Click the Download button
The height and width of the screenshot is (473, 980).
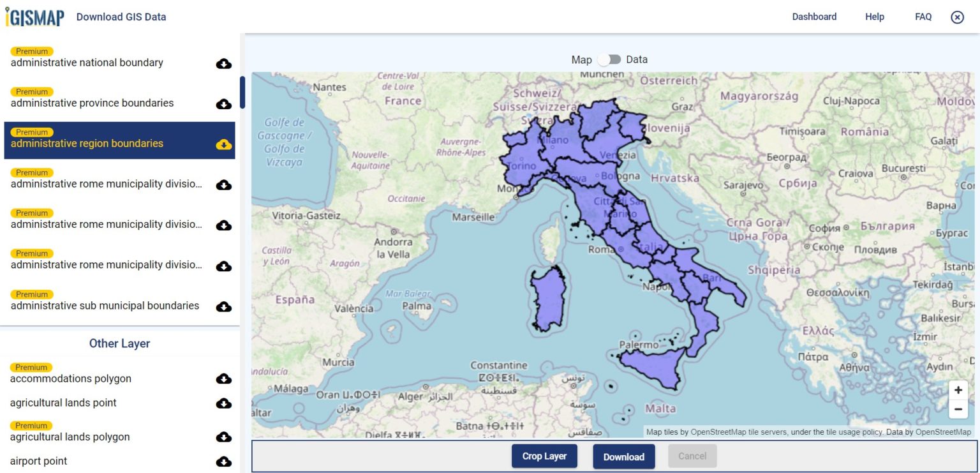pyautogui.click(x=624, y=456)
